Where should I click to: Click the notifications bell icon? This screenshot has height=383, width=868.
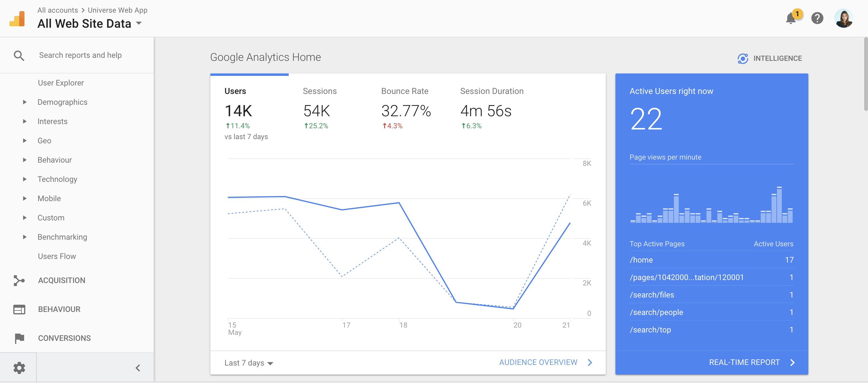coord(791,18)
